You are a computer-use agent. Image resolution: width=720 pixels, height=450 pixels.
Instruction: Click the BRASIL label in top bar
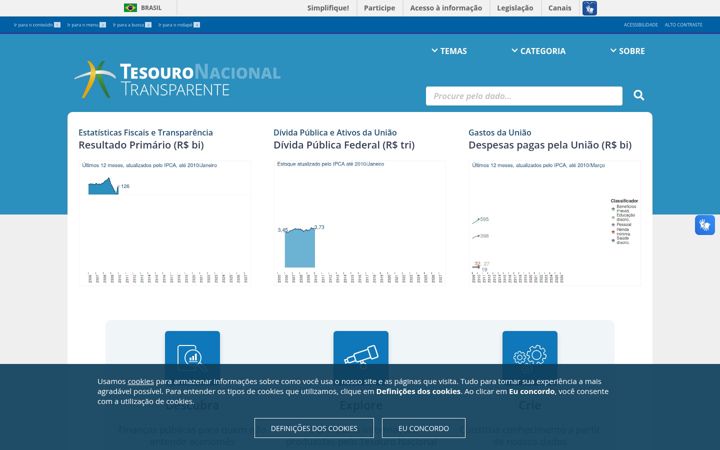pos(151,8)
